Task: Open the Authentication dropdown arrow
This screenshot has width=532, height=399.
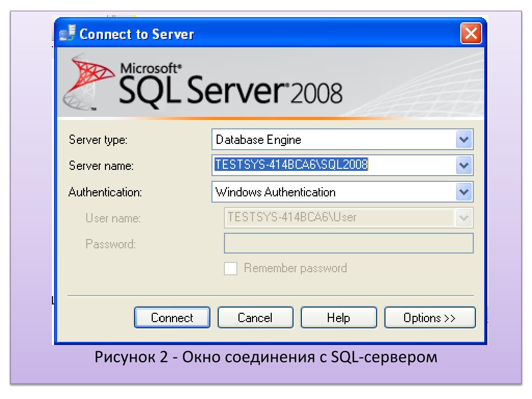Action: [x=464, y=192]
